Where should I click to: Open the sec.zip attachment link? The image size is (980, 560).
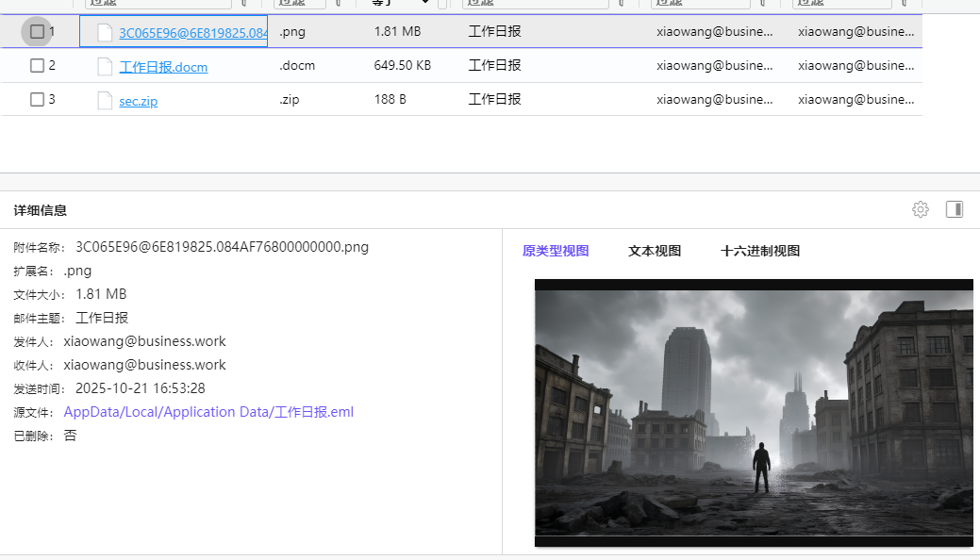(138, 101)
